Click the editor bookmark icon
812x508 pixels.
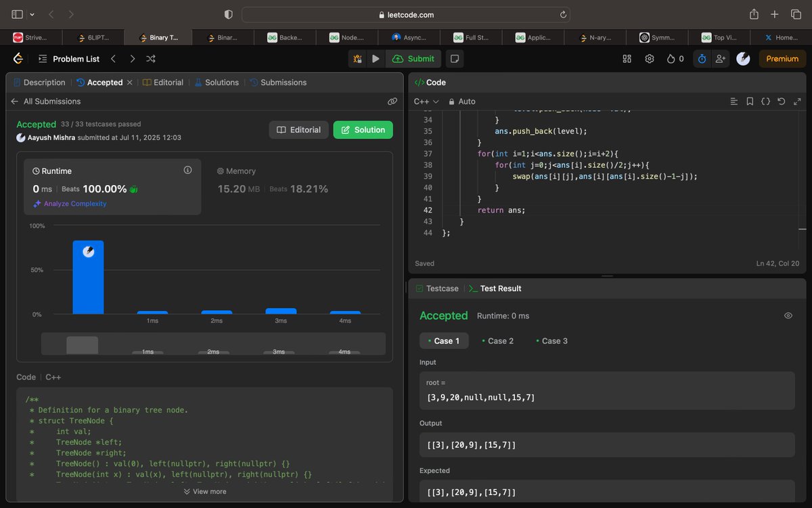pyautogui.click(x=750, y=102)
